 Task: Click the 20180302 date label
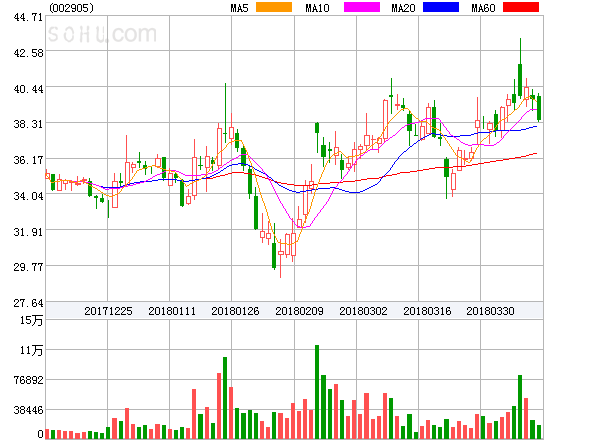pyautogui.click(x=363, y=311)
